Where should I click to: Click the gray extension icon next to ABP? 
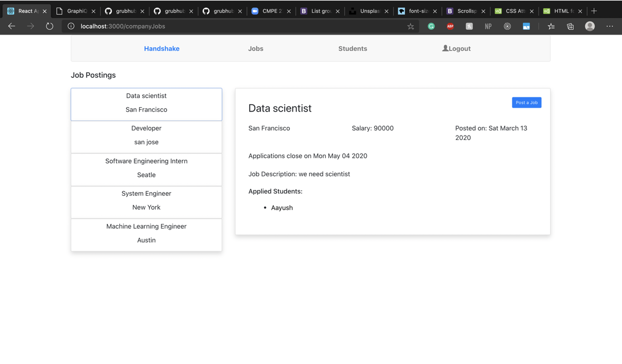(x=469, y=27)
